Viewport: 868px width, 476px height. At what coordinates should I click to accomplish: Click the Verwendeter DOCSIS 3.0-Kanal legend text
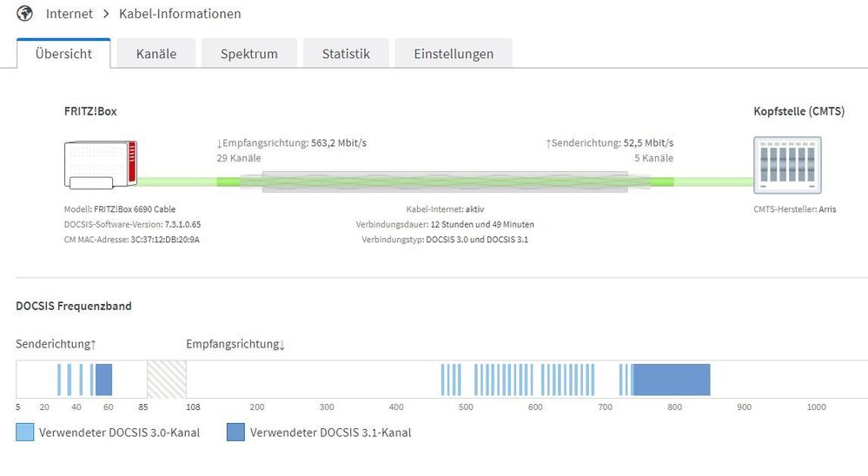pyautogui.click(x=119, y=433)
